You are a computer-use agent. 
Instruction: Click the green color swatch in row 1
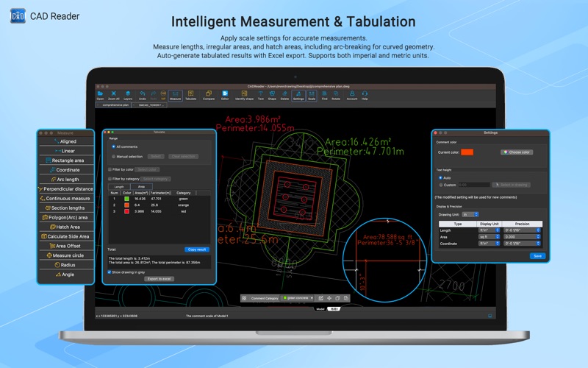[x=126, y=199]
